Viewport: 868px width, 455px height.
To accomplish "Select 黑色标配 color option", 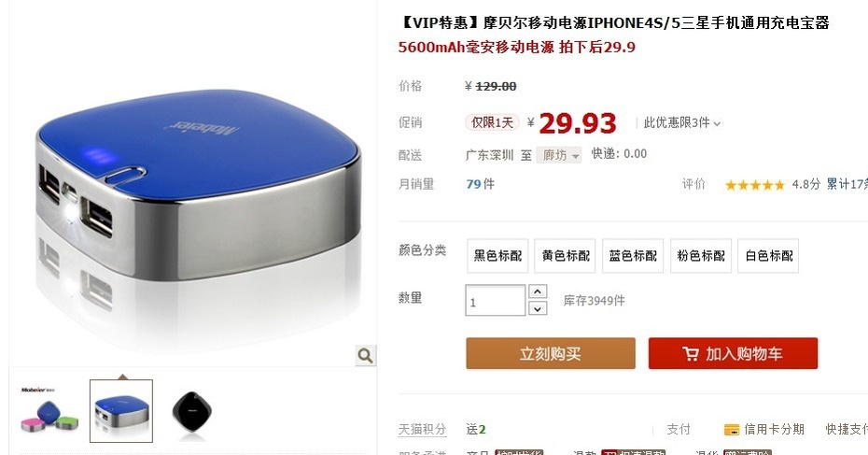I will (497, 255).
